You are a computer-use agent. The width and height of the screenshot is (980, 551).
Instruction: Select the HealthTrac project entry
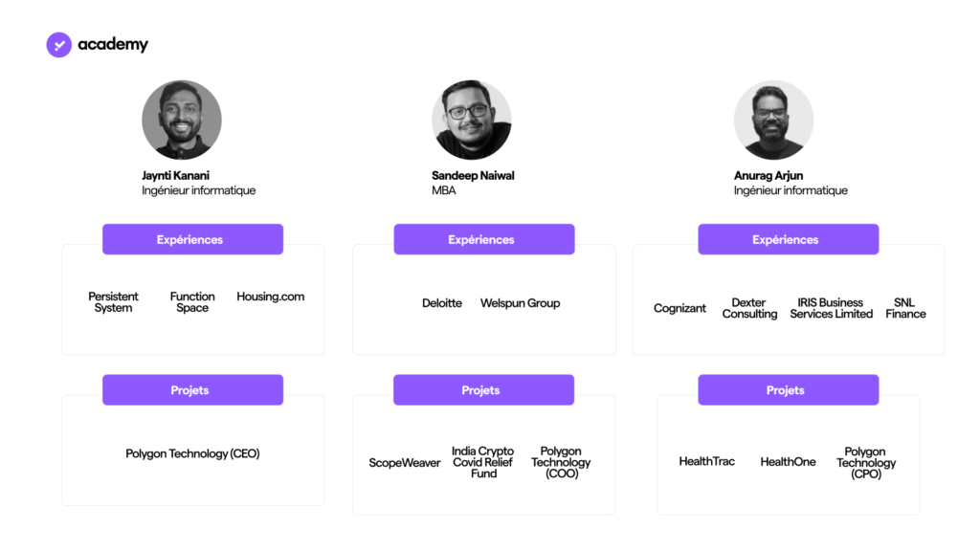tap(707, 462)
